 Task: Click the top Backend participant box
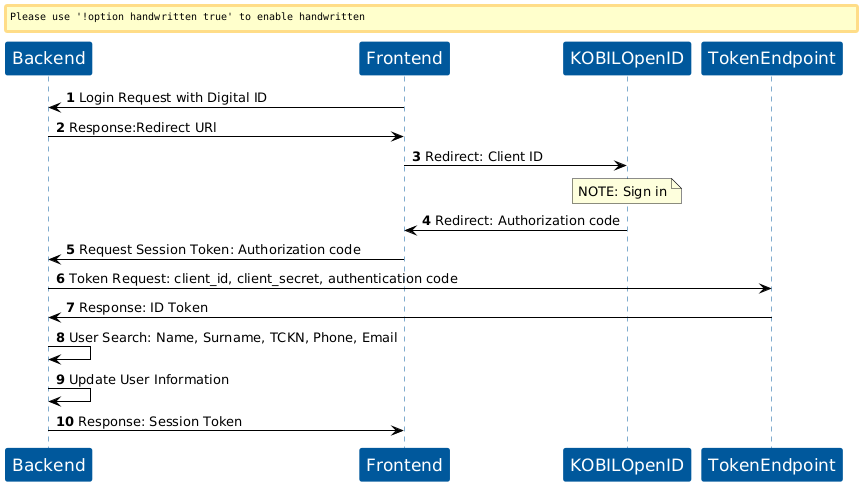click(48, 58)
